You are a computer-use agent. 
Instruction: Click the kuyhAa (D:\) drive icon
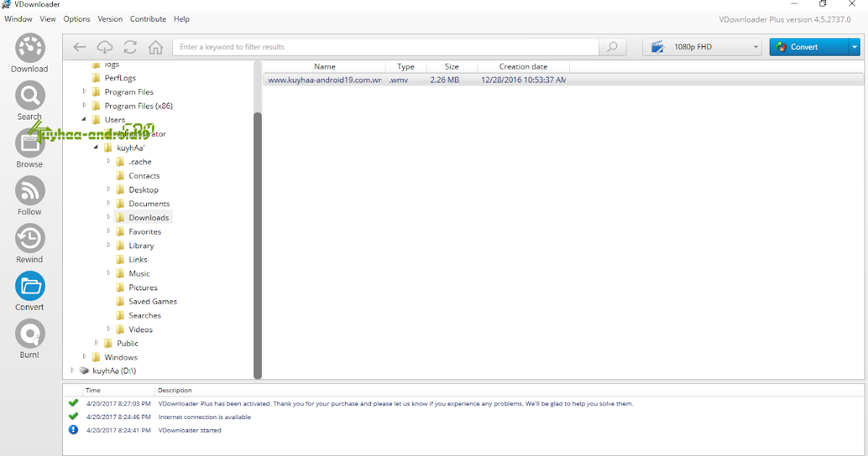85,371
